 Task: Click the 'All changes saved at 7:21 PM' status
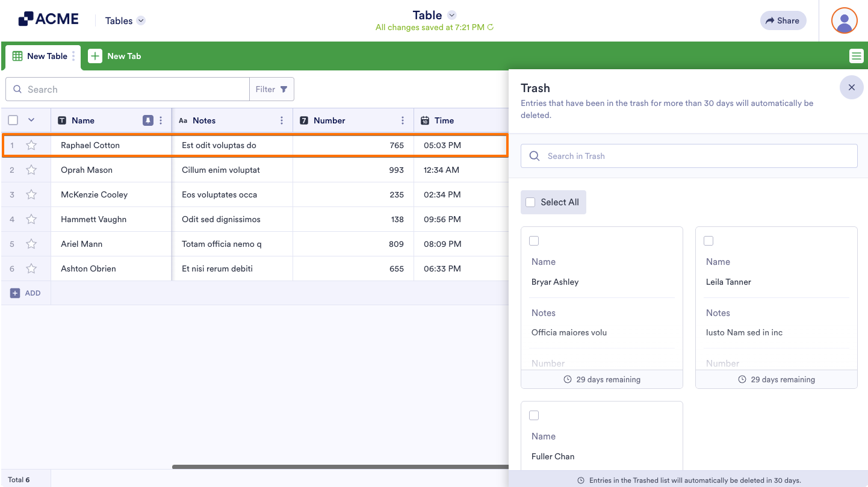[x=430, y=27]
